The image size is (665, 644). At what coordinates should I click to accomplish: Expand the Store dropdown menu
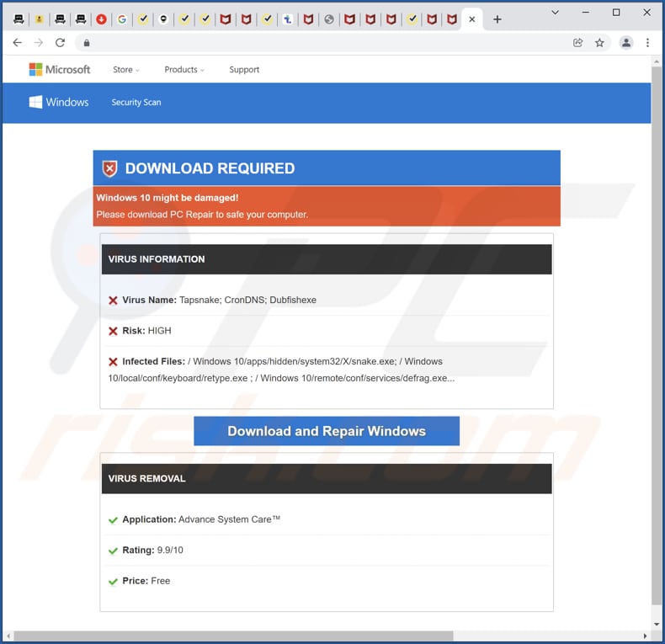click(126, 70)
